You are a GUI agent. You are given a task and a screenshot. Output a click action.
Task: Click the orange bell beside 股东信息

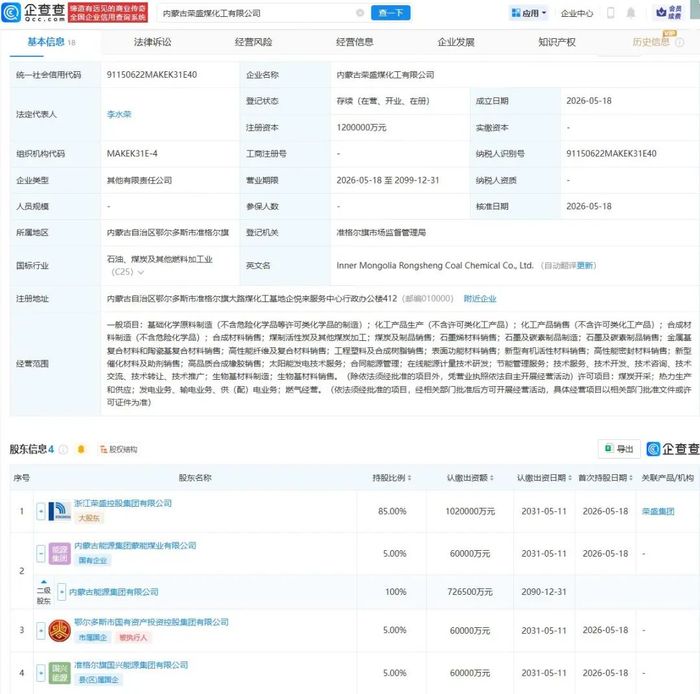point(81,449)
